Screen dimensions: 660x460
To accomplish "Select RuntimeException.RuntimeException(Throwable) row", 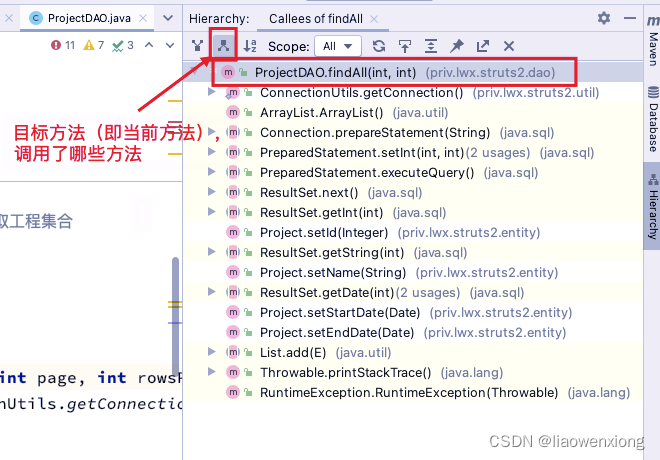I will coord(413,392).
